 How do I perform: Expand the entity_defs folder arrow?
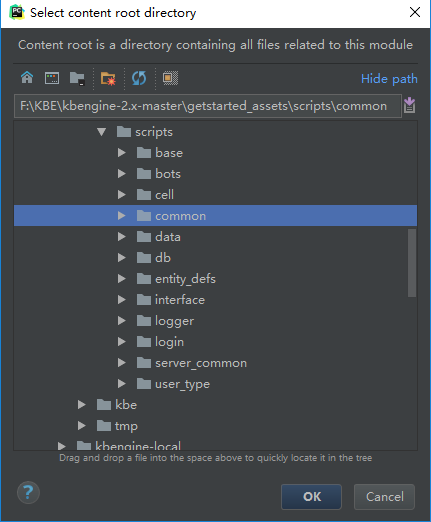point(122,279)
